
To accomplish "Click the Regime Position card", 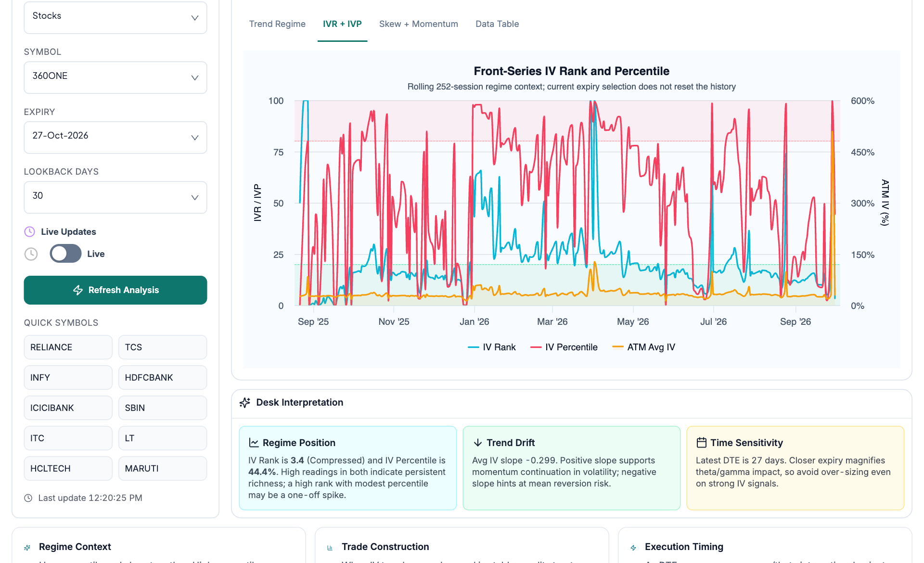I will (347, 468).
